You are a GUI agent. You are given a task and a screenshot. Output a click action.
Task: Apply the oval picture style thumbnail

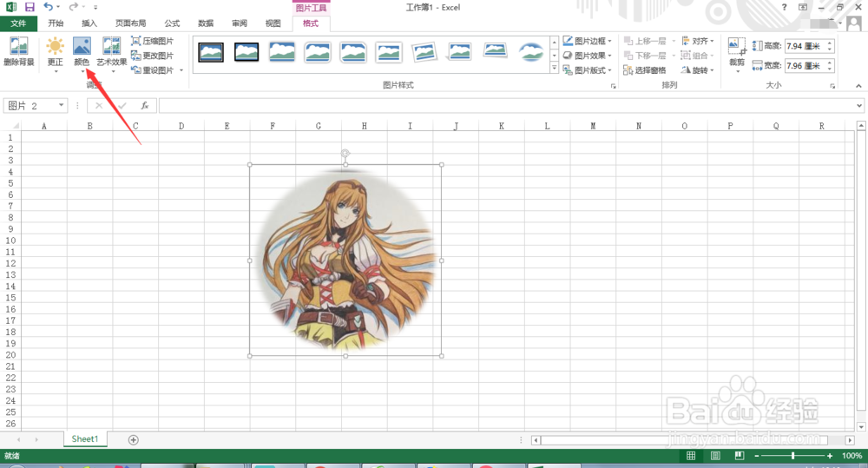531,52
